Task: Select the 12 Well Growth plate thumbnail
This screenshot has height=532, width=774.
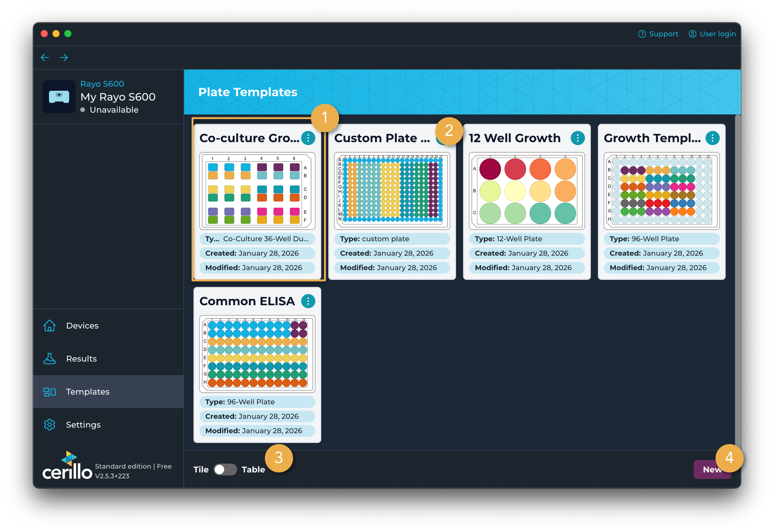Action: tap(526, 191)
